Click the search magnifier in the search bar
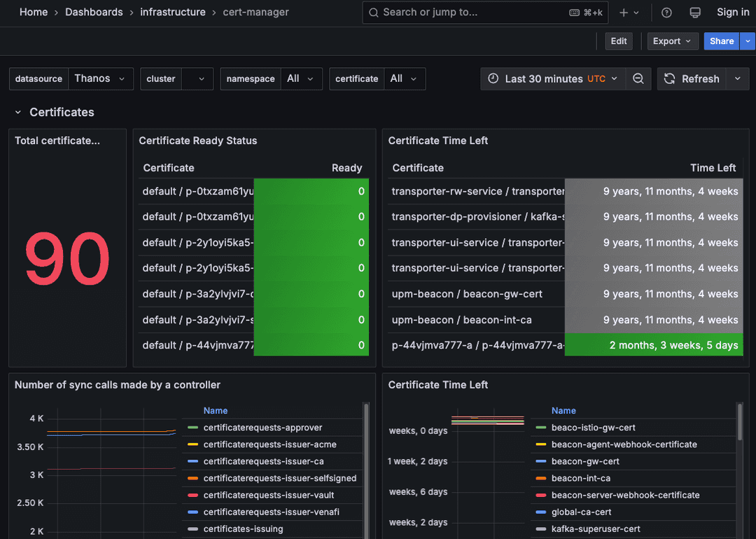 point(373,12)
